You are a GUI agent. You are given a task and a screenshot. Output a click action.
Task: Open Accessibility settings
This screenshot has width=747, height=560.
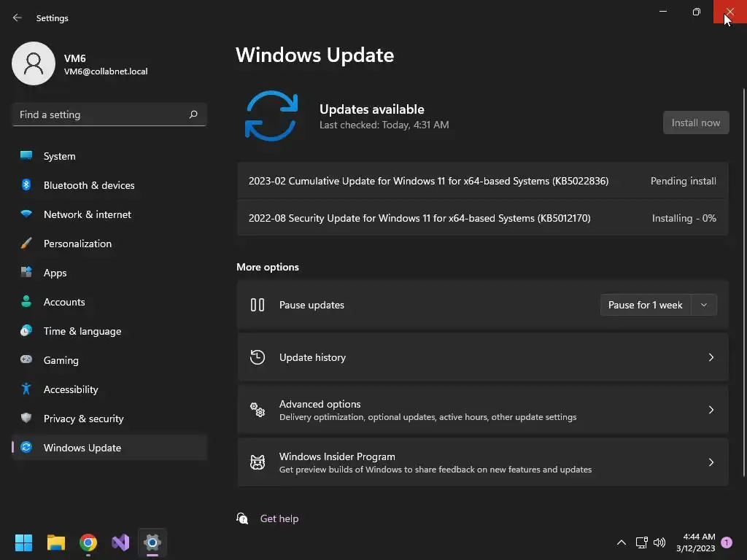[109, 389]
